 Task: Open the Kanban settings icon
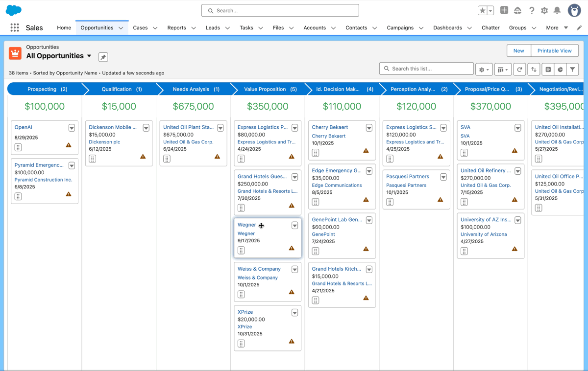click(x=548, y=70)
